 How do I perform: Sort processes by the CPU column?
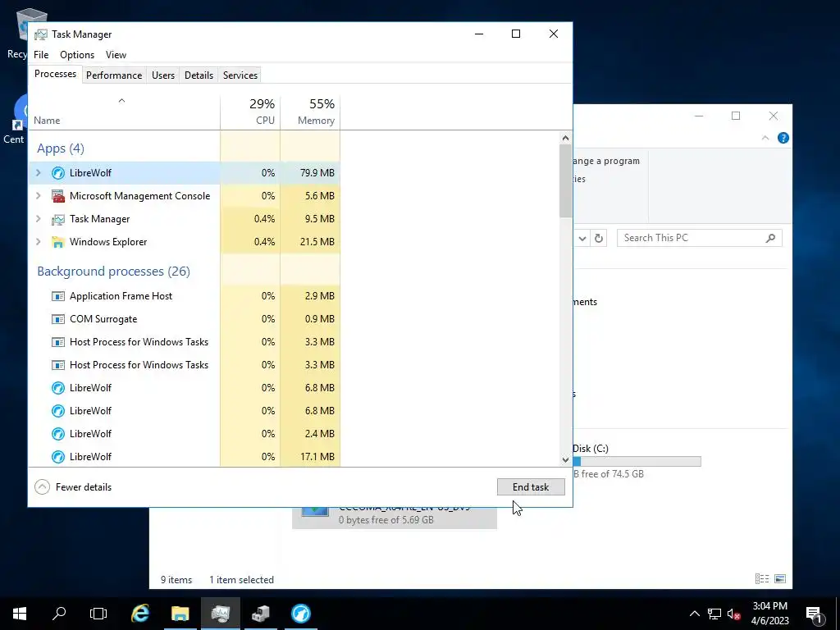[250, 112]
